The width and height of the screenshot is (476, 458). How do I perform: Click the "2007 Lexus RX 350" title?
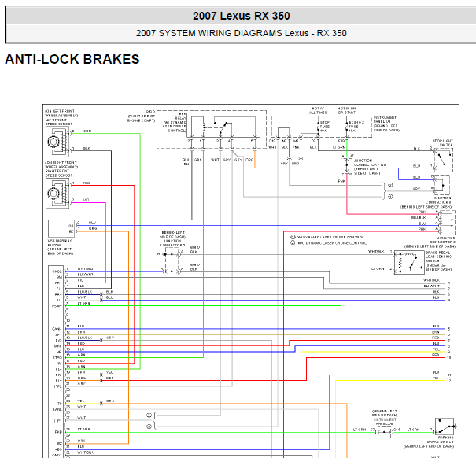242,16
